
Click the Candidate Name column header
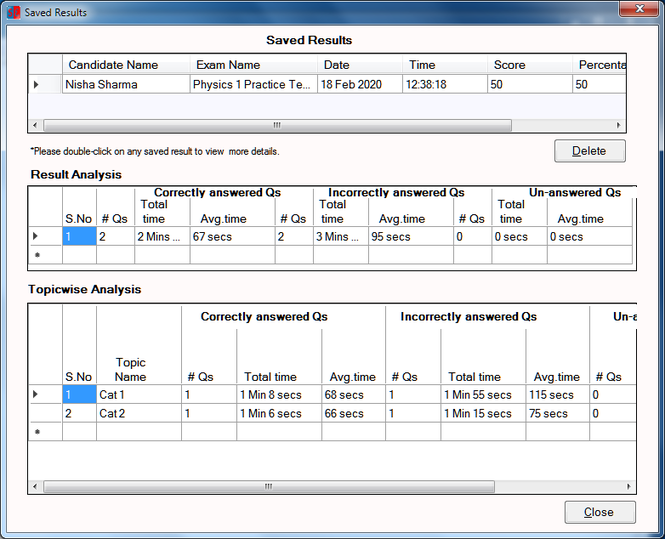(x=126, y=65)
